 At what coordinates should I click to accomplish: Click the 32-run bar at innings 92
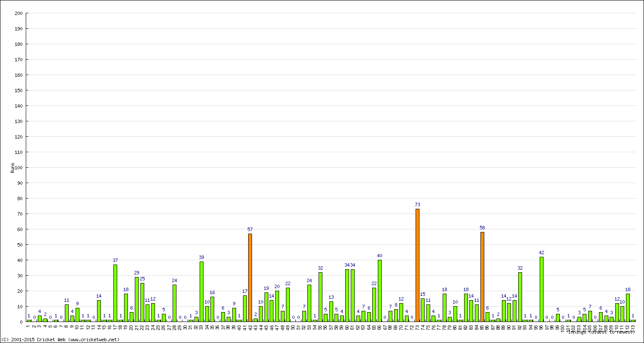pos(520,297)
